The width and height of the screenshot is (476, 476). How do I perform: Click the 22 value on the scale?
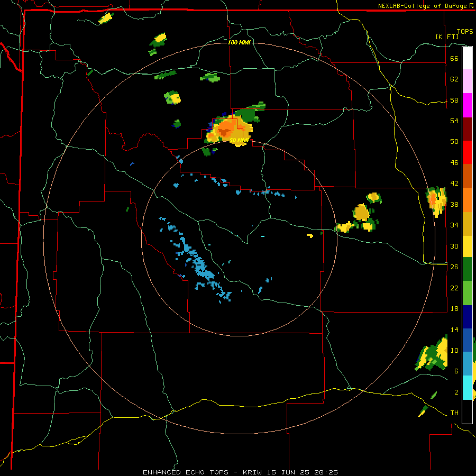[454, 288]
